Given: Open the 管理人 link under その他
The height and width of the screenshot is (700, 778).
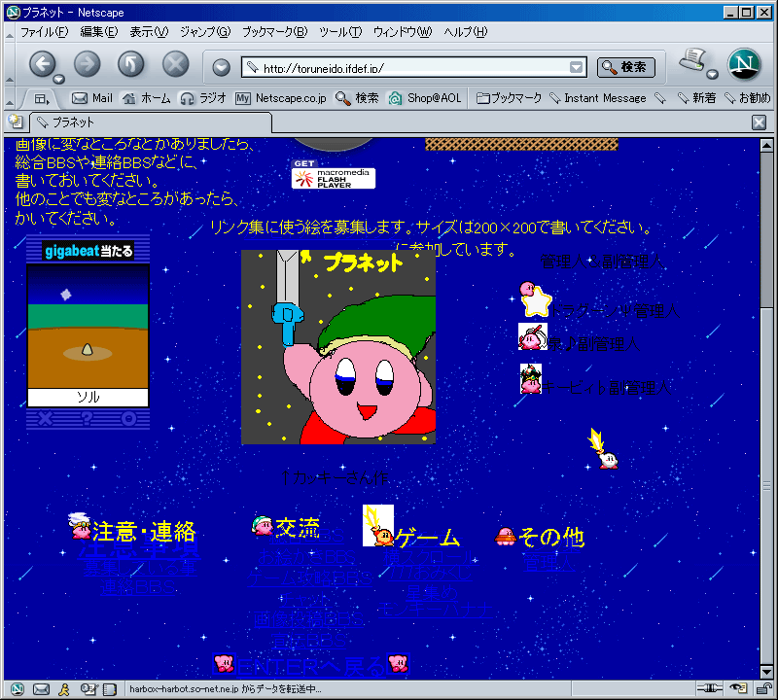Looking at the screenshot, I should (x=549, y=561).
